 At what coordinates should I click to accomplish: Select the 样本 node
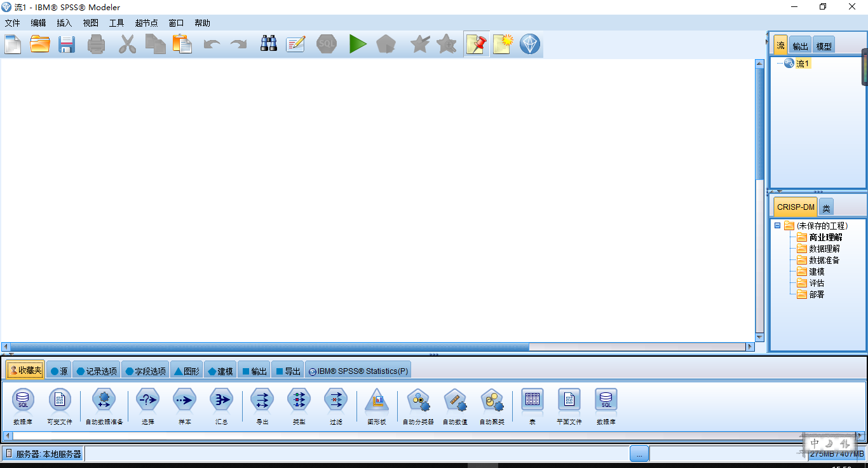185,405
